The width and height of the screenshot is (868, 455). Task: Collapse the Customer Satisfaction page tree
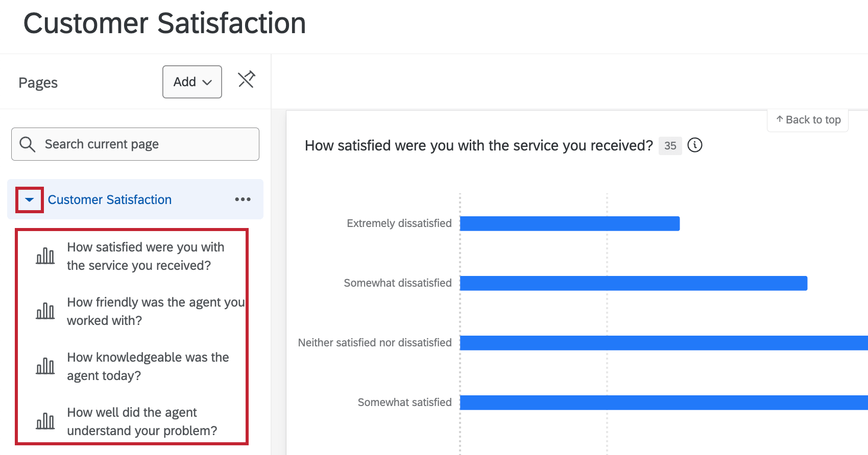click(30, 199)
